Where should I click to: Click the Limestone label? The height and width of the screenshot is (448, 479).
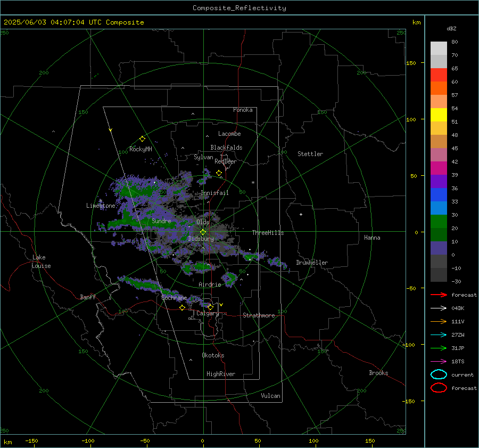pyautogui.click(x=101, y=206)
